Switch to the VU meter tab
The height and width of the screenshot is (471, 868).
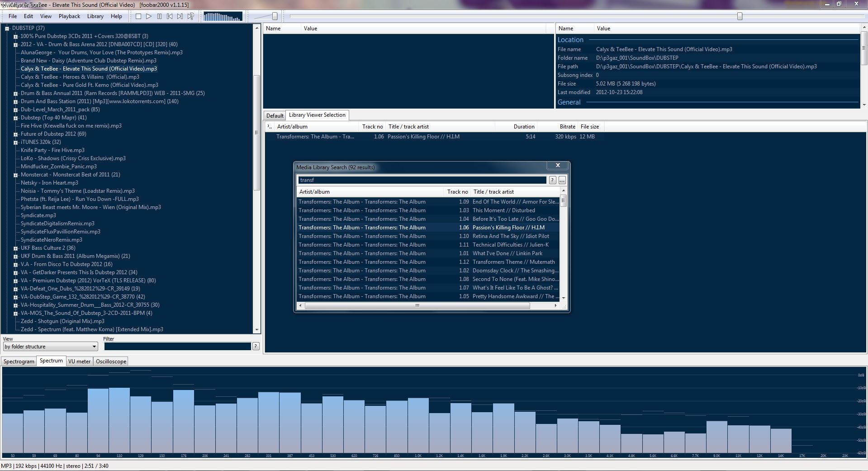pos(80,362)
